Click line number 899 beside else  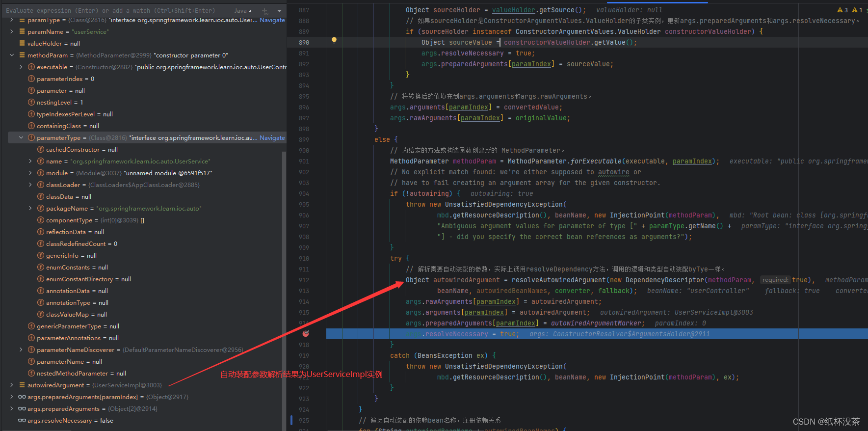click(x=304, y=139)
